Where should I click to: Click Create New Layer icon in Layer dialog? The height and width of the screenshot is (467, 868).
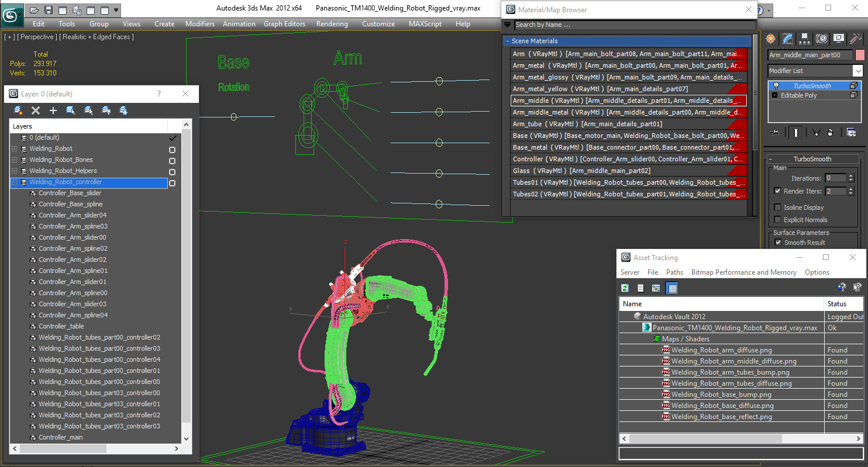click(x=18, y=110)
